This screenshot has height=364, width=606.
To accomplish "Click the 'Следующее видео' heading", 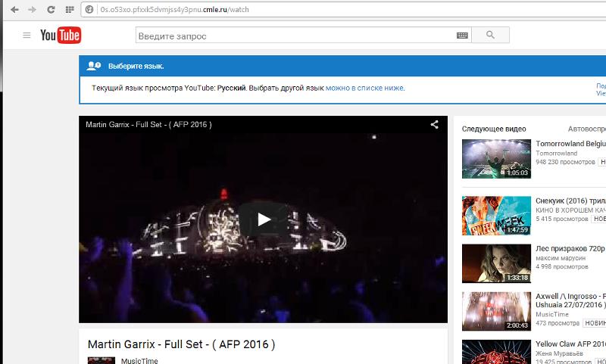I will tap(494, 129).
